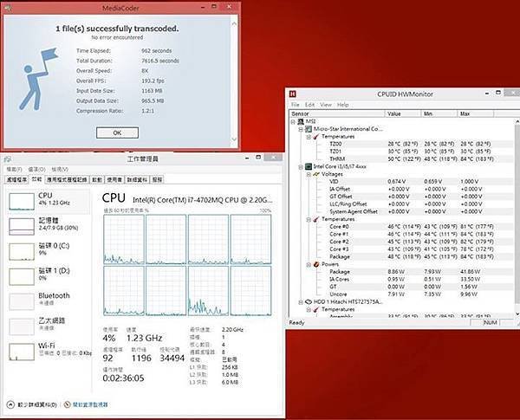Click the Task Manager title bar icon
Image resolution: width=520 pixels, height=420 pixels.
point(8,159)
